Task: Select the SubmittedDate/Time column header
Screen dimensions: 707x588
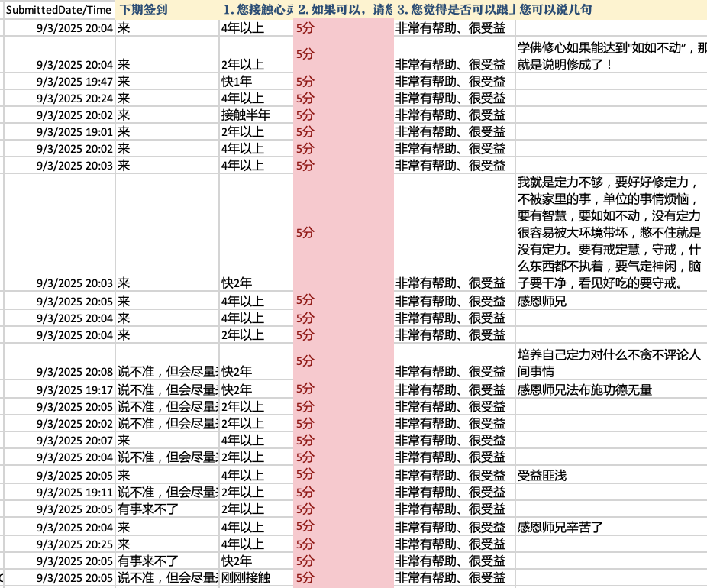Action: pos(59,9)
